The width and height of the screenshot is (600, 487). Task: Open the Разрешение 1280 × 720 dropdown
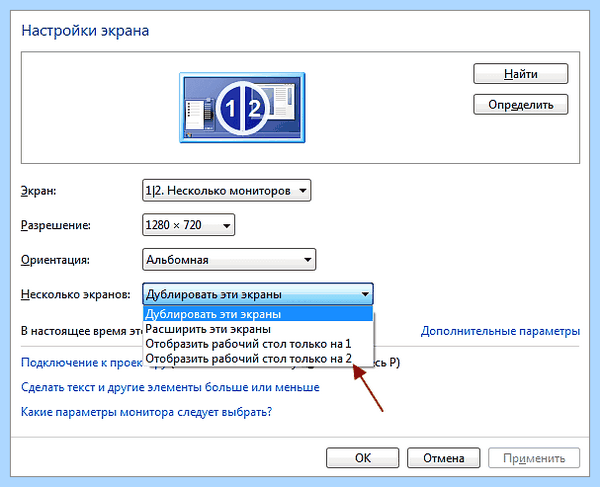188,225
